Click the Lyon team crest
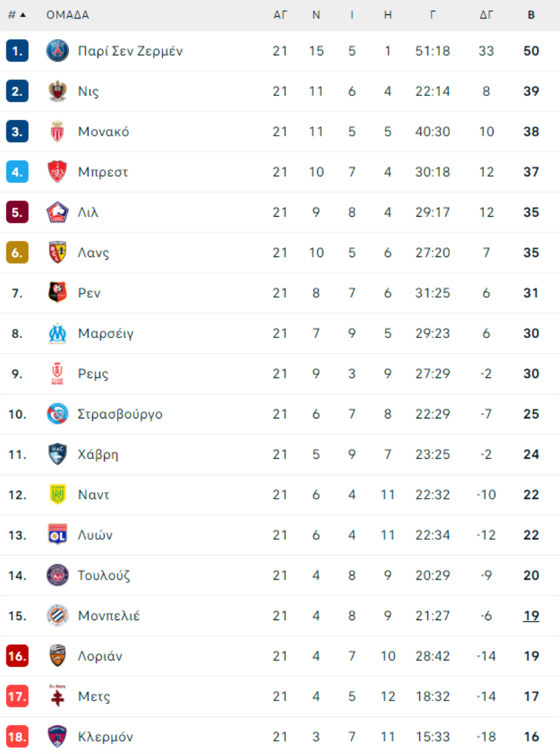This screenshot has width=560, height=754. 58,535
